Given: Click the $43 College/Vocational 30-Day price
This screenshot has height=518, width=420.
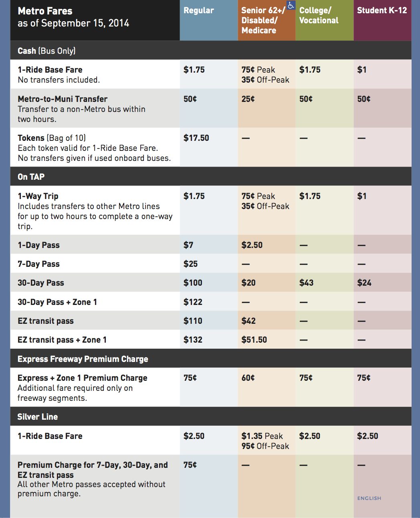Looking at the screenshot, I should pyautogui.click(x=307, y=283).
